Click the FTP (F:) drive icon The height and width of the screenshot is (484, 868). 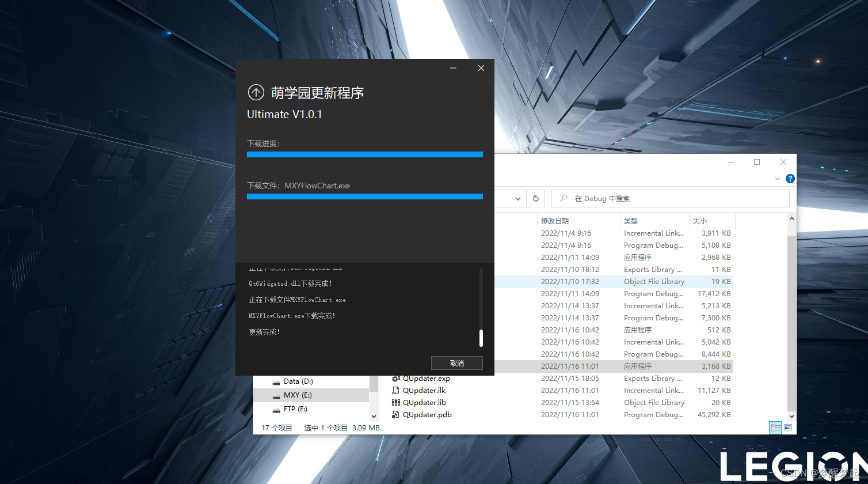276,409
